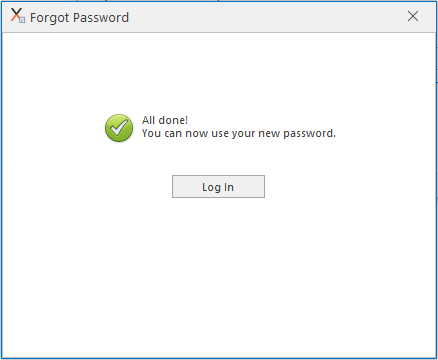
Task: Click the Log In button
Action: tap(218, 187)
